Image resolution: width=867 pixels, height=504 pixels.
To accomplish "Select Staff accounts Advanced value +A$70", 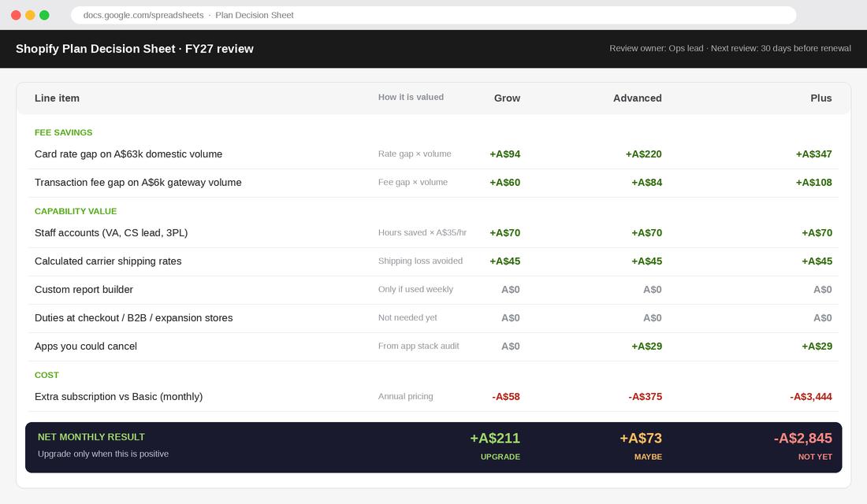I will pyautogui.click(x=647, y=233).
